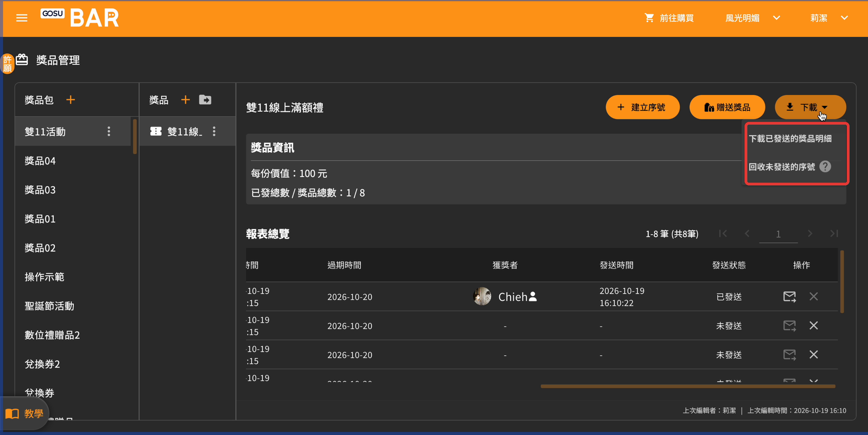Click help icon beside 回收未發送的序號
This screenshot has width=868, height=435.
click(x=825, y=167)
